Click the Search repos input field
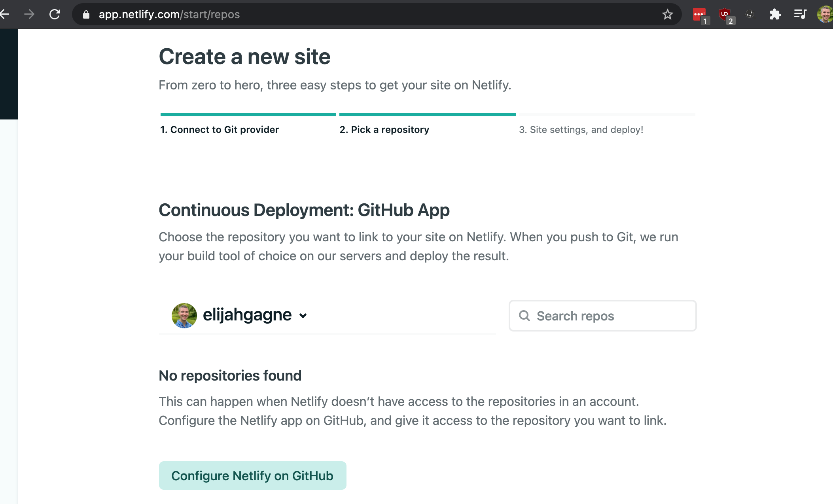The height and width of the screenshot is (504, 833). [x=602, y=315]
